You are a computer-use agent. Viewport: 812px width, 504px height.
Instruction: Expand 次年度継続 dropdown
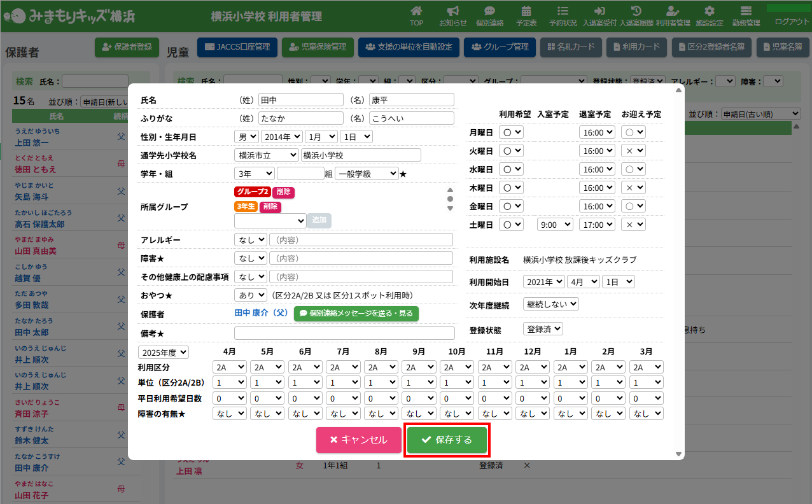click(x=550, y=304)
